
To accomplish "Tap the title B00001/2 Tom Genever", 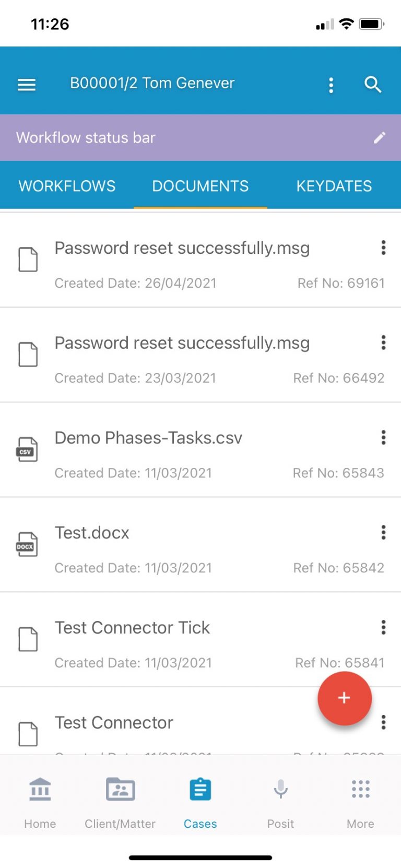I will tap(152, 83).
